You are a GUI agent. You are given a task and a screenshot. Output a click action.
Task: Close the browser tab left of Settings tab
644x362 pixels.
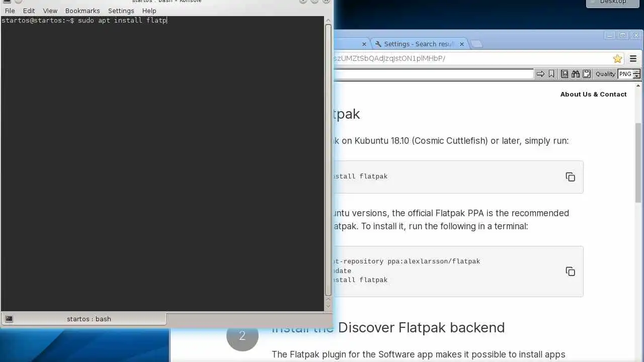(x=364, y=44)
